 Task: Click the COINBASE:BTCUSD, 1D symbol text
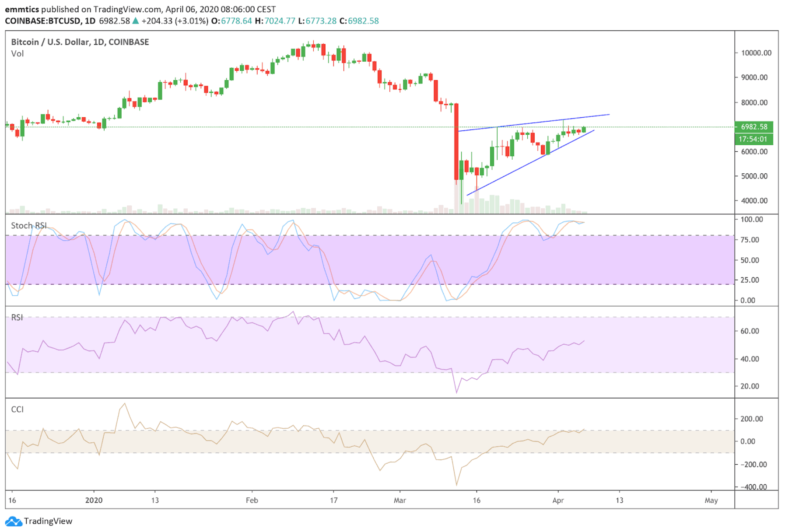click(x=50, y=21)
